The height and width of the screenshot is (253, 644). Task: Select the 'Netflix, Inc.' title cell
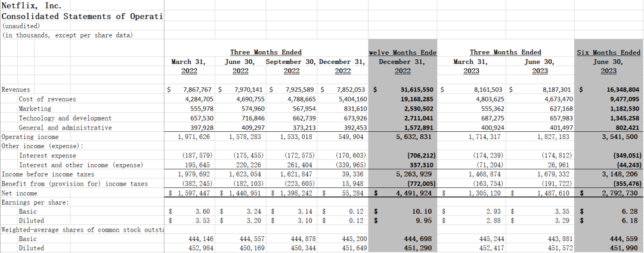[x=32, y=6]
